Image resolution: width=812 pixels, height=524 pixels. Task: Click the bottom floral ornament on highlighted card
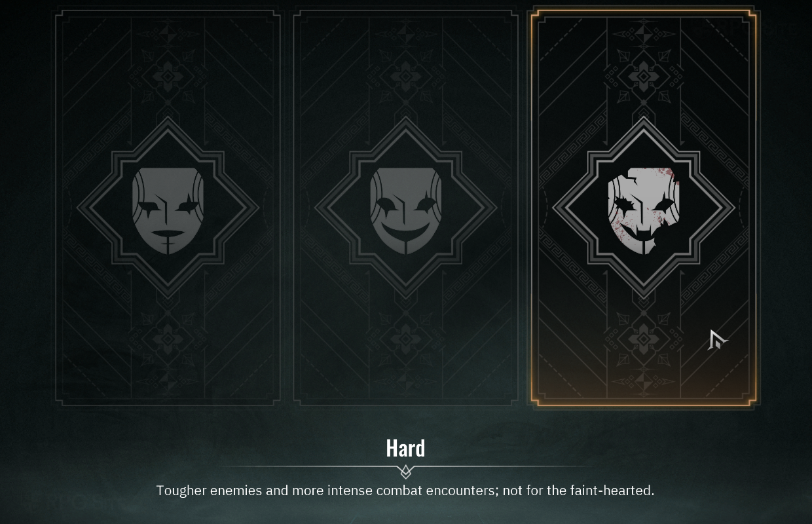(x=644, y=339)
